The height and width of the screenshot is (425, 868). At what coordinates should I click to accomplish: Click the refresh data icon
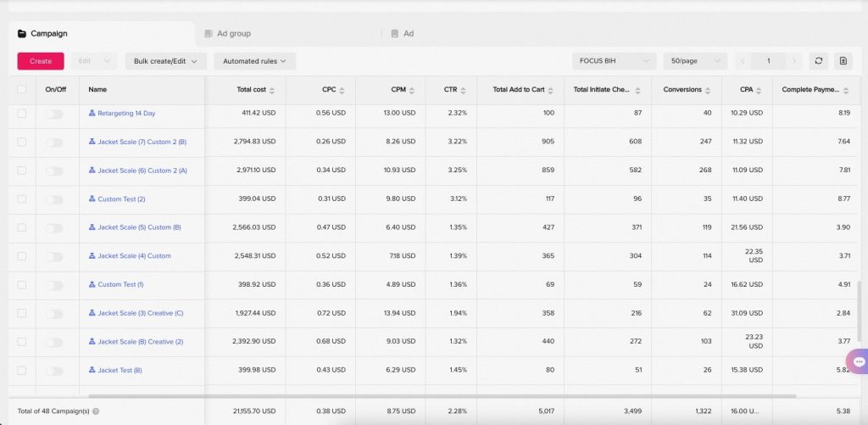(x=818, y=61)
